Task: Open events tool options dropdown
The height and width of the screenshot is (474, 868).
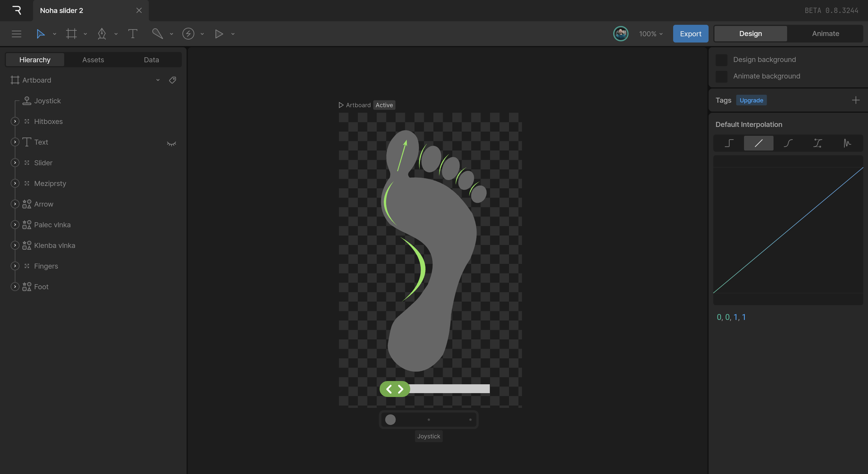Action: coord(202,34)
